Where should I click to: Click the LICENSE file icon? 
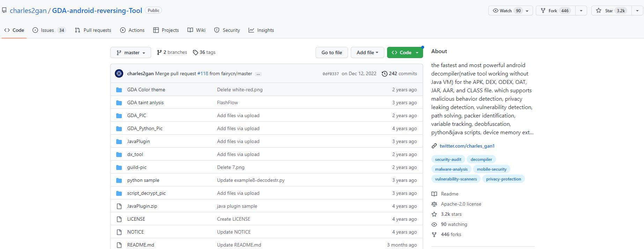click(119, 219)
